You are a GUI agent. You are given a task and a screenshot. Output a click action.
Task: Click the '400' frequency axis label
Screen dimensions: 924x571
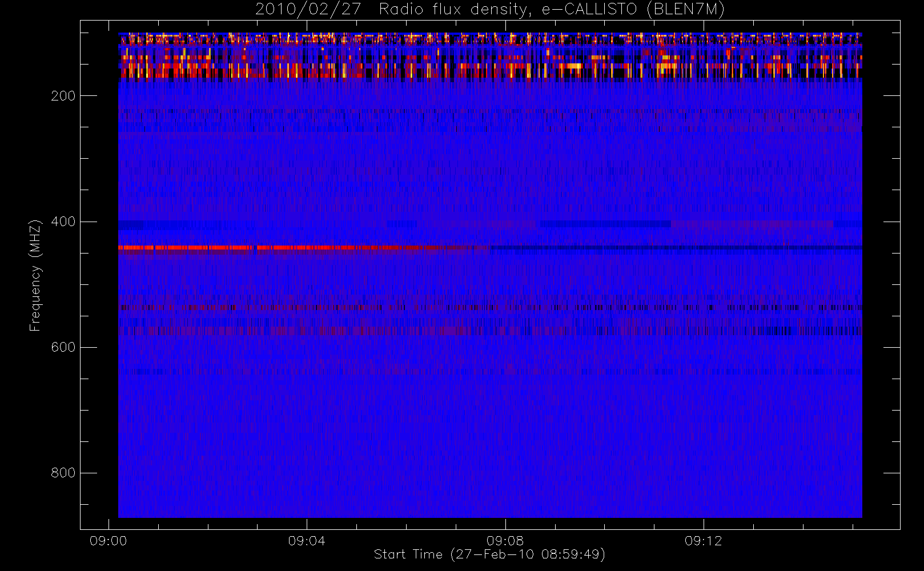(x=63, y=222)
